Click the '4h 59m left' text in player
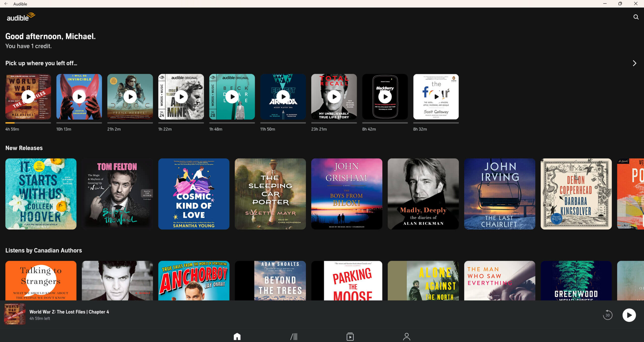This screenshot has width=644, height=342. 40,318
